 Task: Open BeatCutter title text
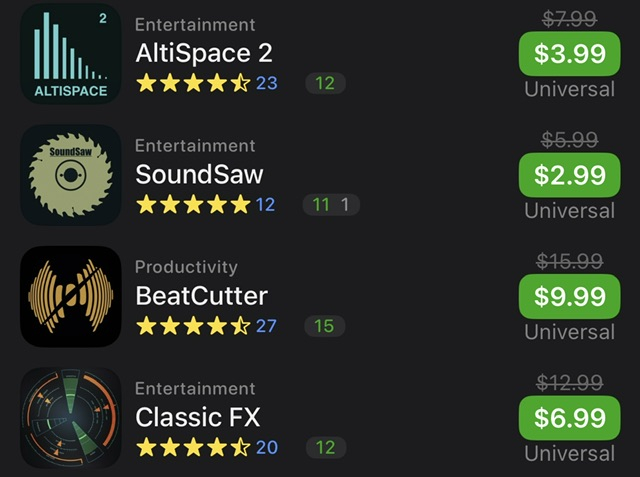coord(202,296)
